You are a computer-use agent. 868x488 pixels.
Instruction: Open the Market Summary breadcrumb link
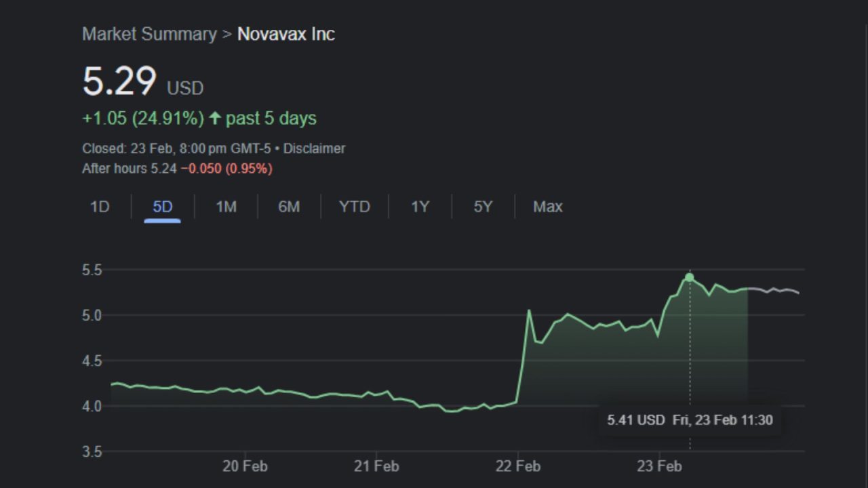pos(149,34)
